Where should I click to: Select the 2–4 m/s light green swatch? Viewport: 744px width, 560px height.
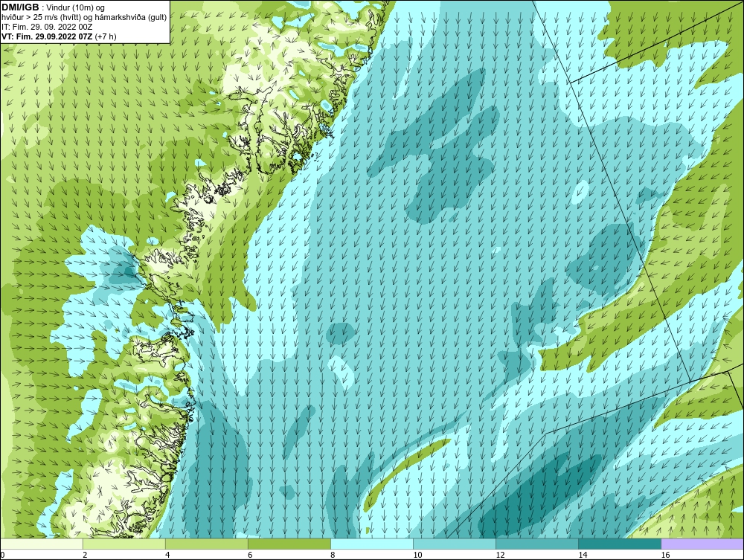click(124, 544)
